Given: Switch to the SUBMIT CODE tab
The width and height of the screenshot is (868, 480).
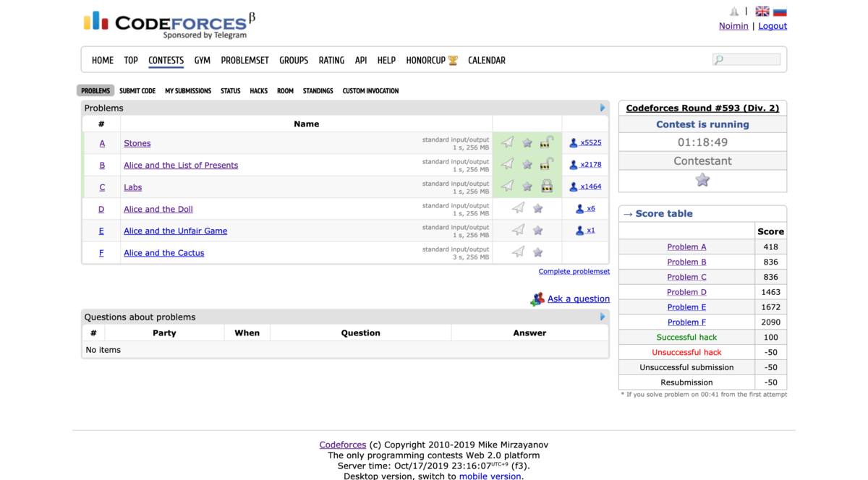Looking at the screenshot, I should pyautogui.click(x=137, y=91).
